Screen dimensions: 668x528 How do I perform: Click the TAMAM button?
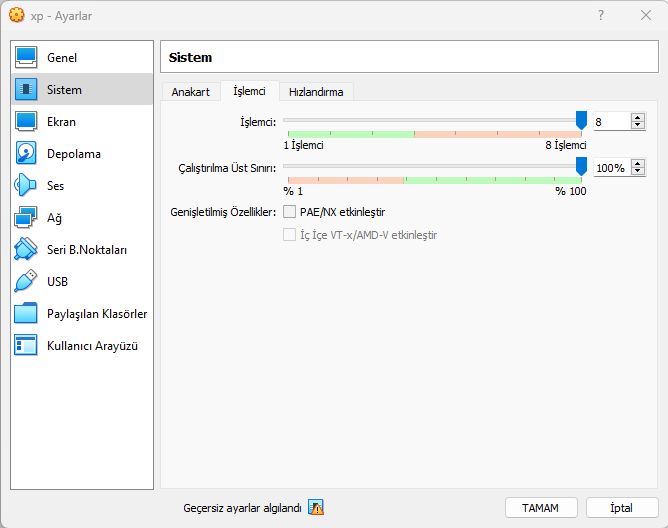(x=540, y=508)
